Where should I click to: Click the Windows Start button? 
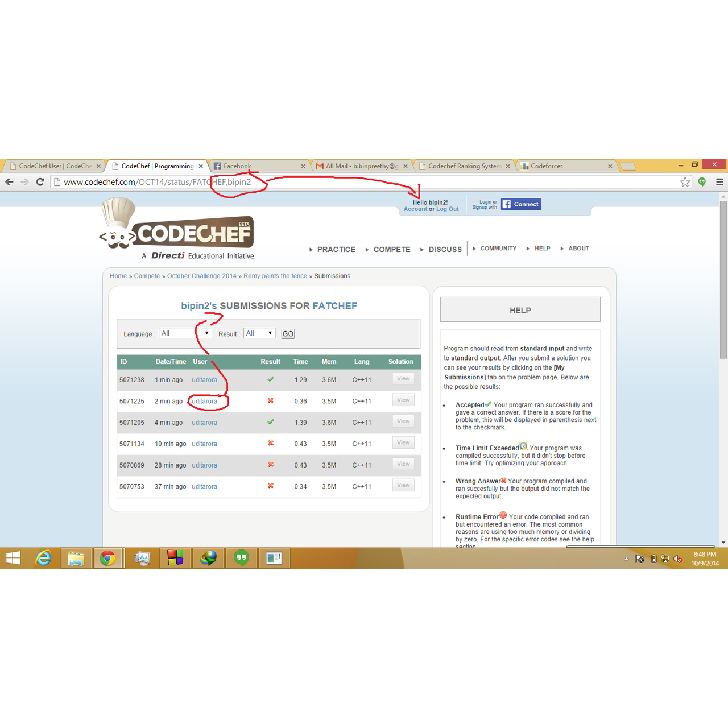coord(13,558)
